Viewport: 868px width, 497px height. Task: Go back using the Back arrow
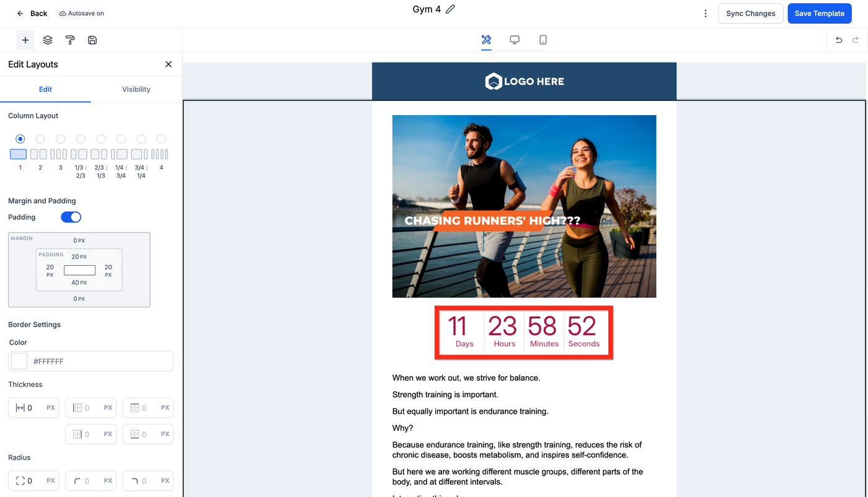32,14
